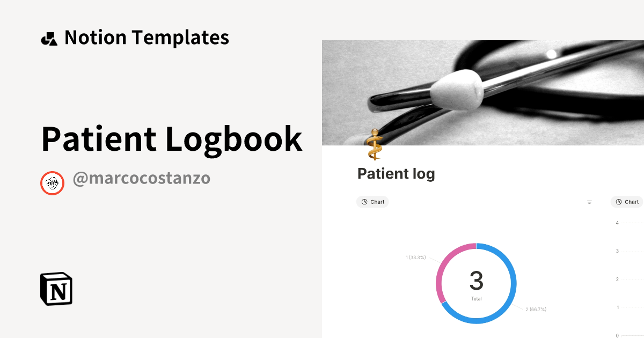
Task: Select the caduceus page emoji icon
Action: point(375,143)
